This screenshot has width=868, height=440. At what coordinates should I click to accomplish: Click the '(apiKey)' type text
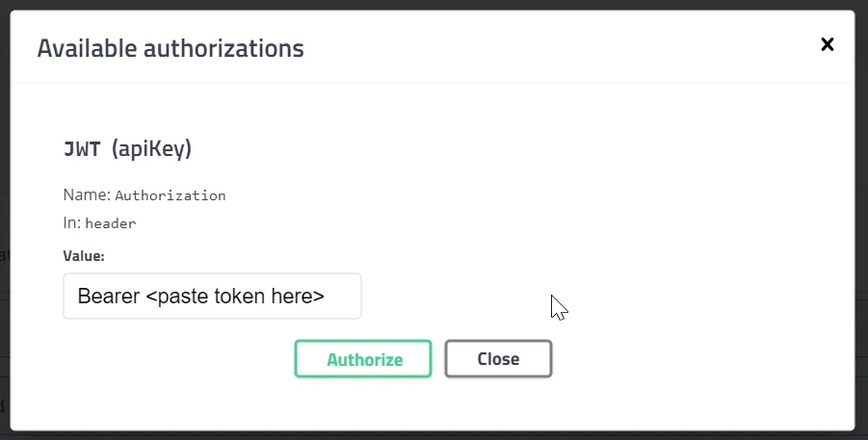[151, 149]
